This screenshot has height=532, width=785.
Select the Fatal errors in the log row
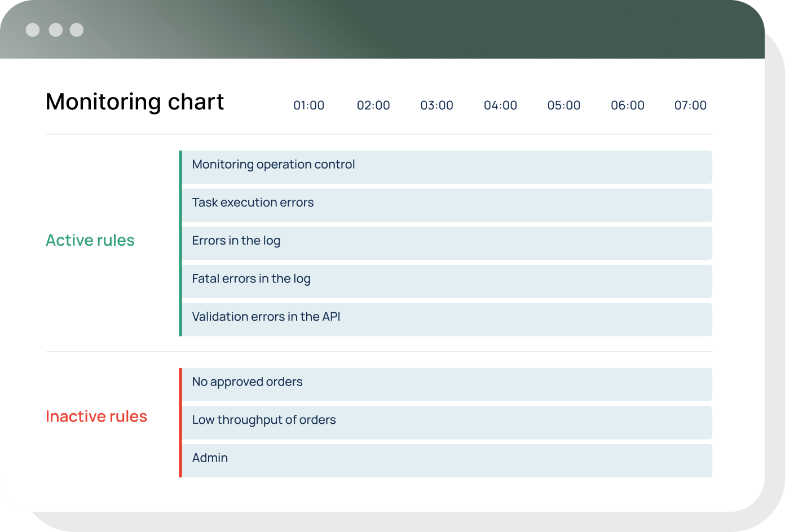(447, 281)
